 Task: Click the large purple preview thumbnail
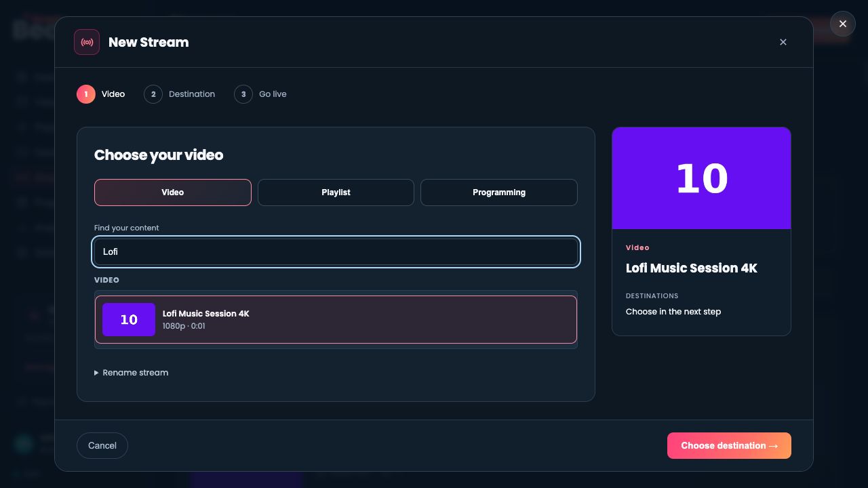coord(701,178)
